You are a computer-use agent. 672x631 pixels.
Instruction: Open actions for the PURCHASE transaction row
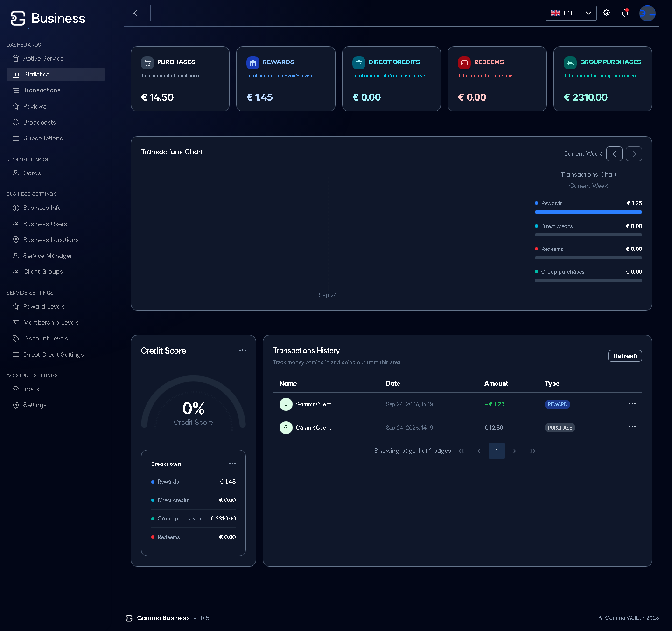pyautogui.click(x=632, y=427)
